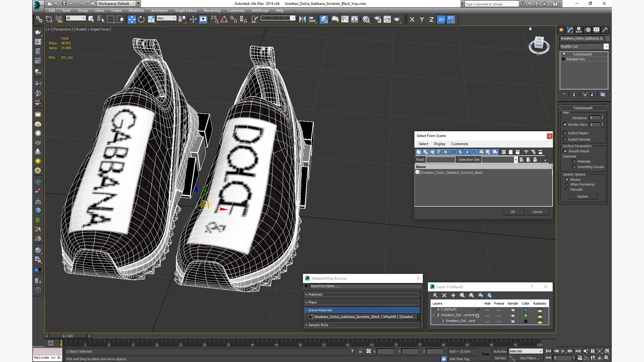The height and width of the screenshot is (362, 644).
Task: Open the Display menu in Select From Scene
Action: pos(439,144)
